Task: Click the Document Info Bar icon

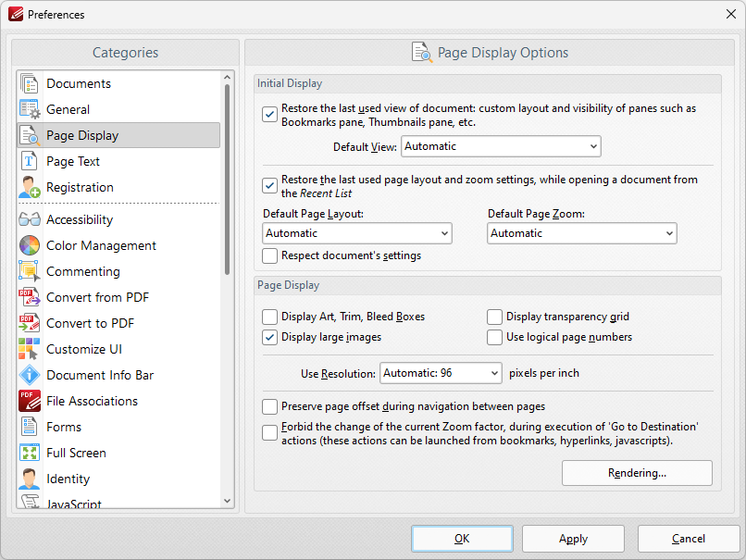Action: tap(30, 375)
